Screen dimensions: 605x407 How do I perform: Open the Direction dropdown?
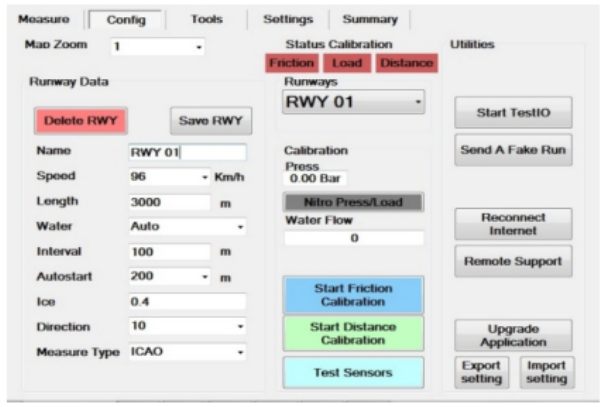tap(240, 328)
